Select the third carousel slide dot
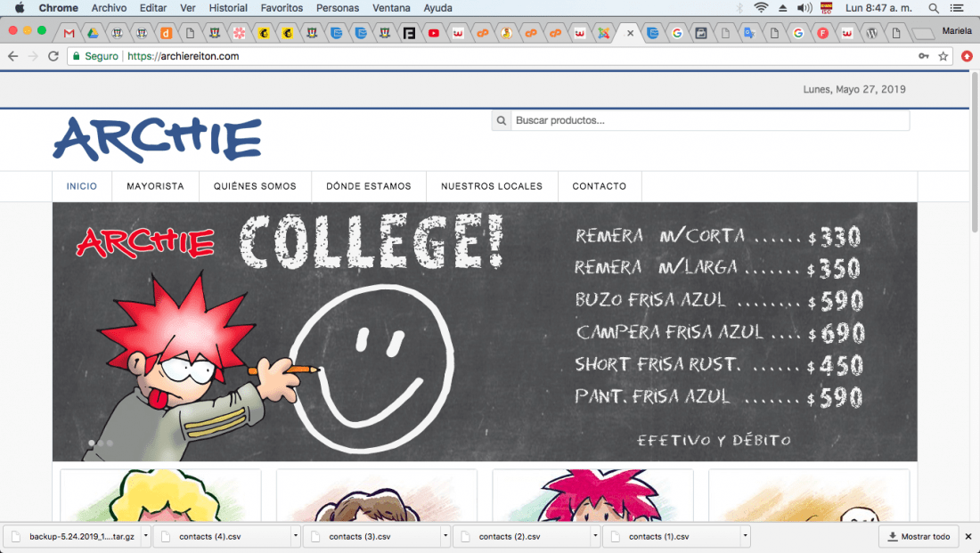 (110, 443)
